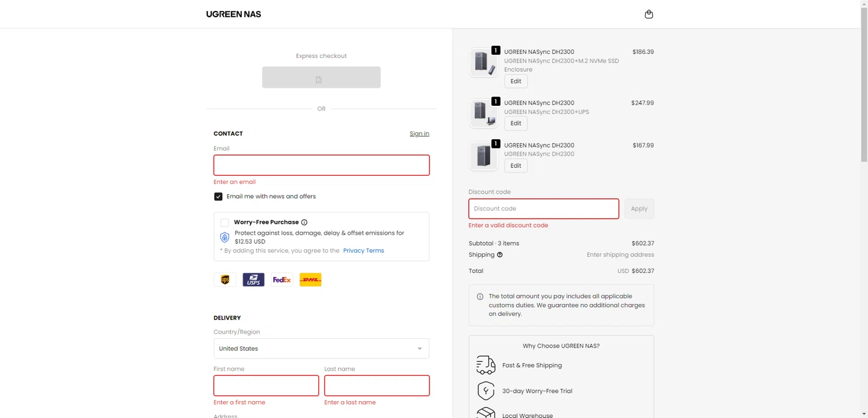Click the 'Subtotal · 3 items' label
The width and height of the screenshot is (868, 418).
click(x=494, y=243)
